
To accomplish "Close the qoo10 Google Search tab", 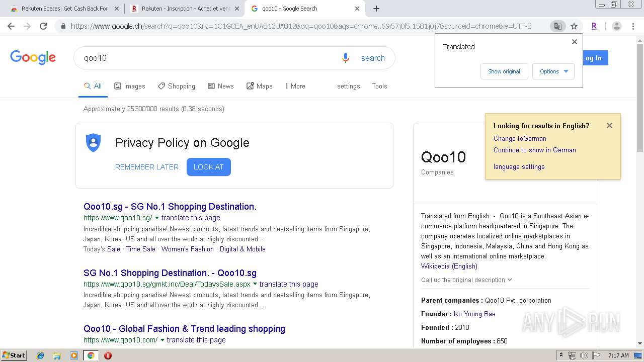I will (x=357, y=9).
